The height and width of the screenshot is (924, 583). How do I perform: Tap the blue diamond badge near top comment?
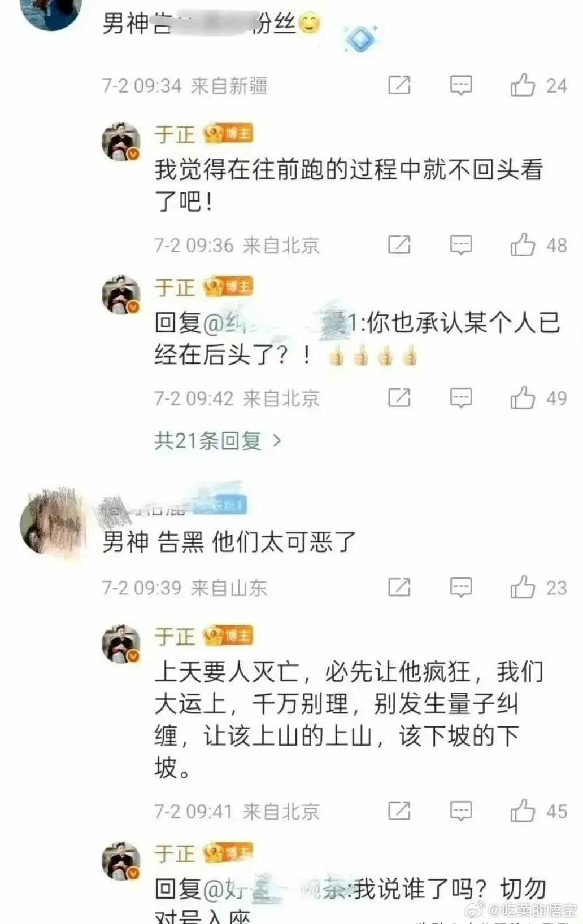click(360, 40)
